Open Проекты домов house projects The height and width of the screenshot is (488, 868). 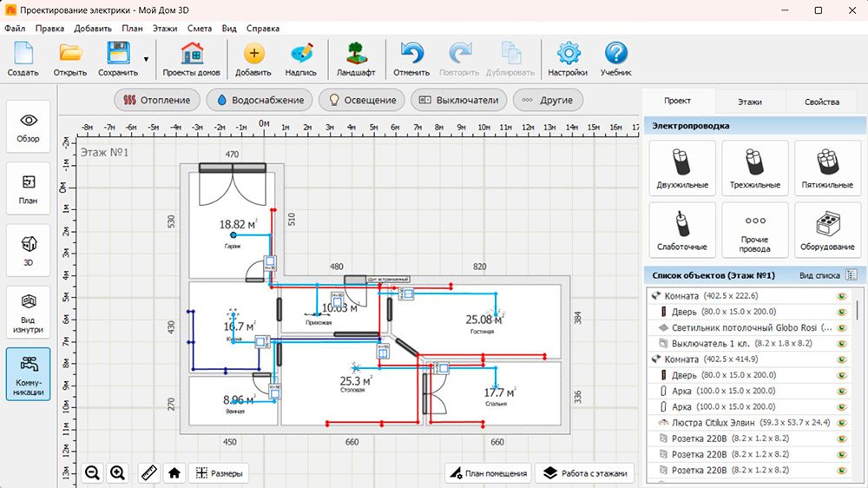click(x=192, y=59)
